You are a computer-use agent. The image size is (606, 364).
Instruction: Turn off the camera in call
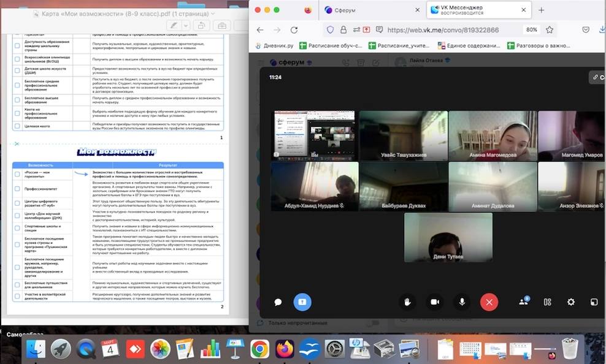435,302
